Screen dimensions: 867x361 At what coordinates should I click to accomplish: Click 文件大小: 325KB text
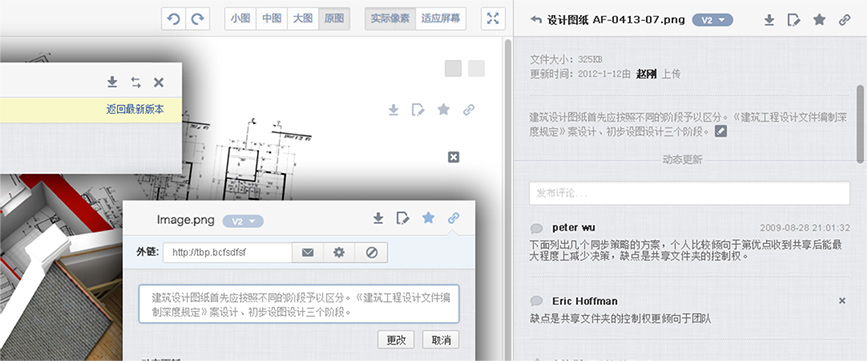(566, 59)
